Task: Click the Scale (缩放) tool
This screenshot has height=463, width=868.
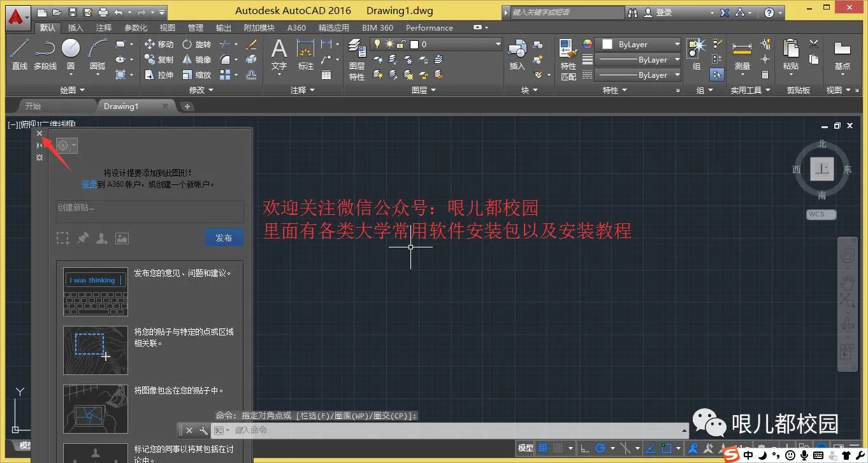Action: coord(196,75)
